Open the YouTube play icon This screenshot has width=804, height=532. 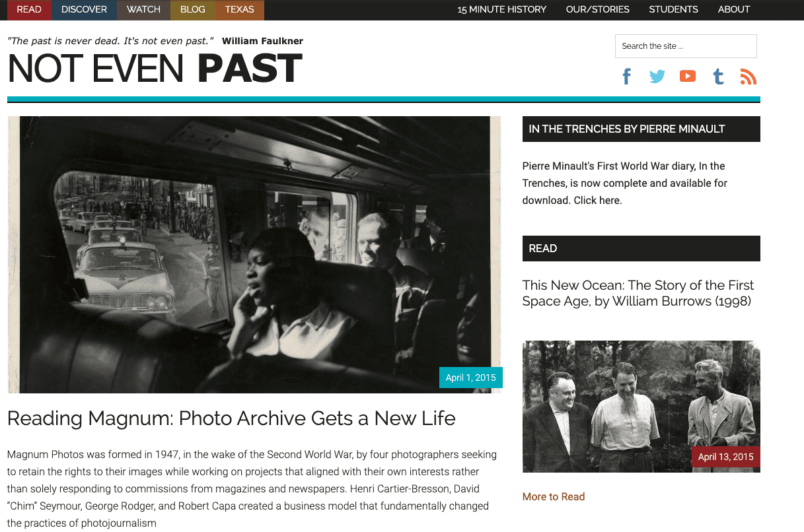coord(688,77)
